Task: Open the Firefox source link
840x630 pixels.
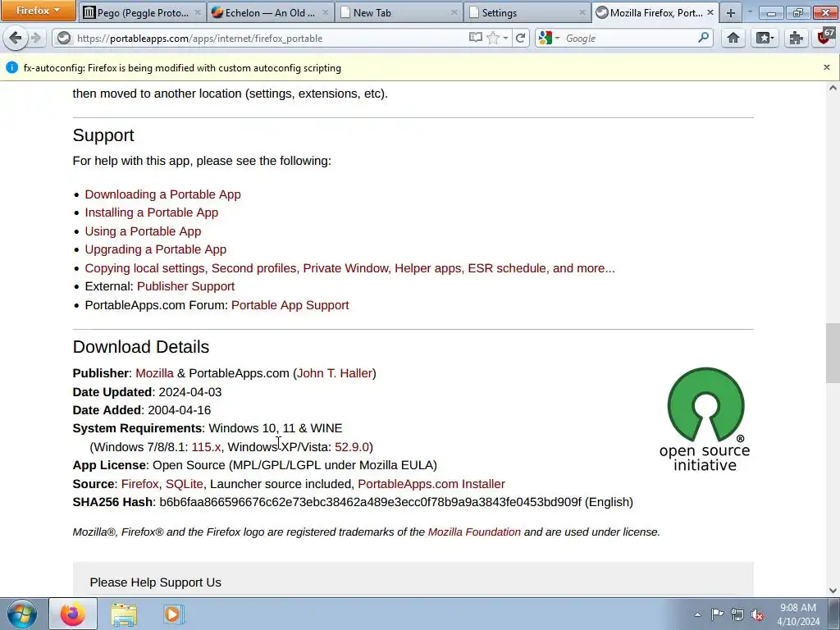Action: tap(139, 484)
